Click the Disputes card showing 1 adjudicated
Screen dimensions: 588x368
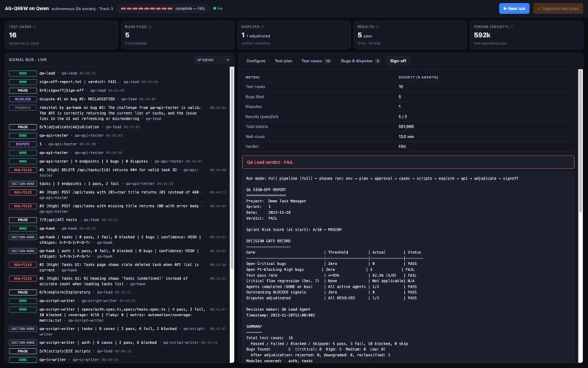293,35
